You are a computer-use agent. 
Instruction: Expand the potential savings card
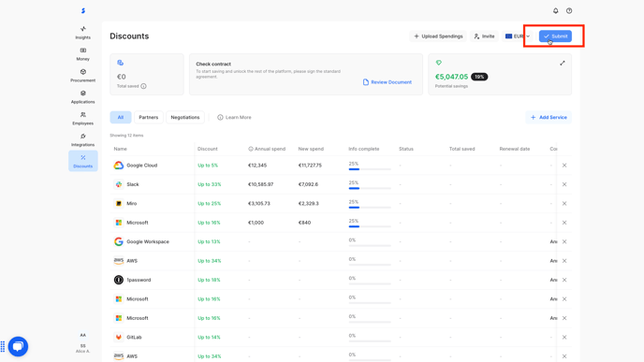pyautogui.click(x=563, y=63)
